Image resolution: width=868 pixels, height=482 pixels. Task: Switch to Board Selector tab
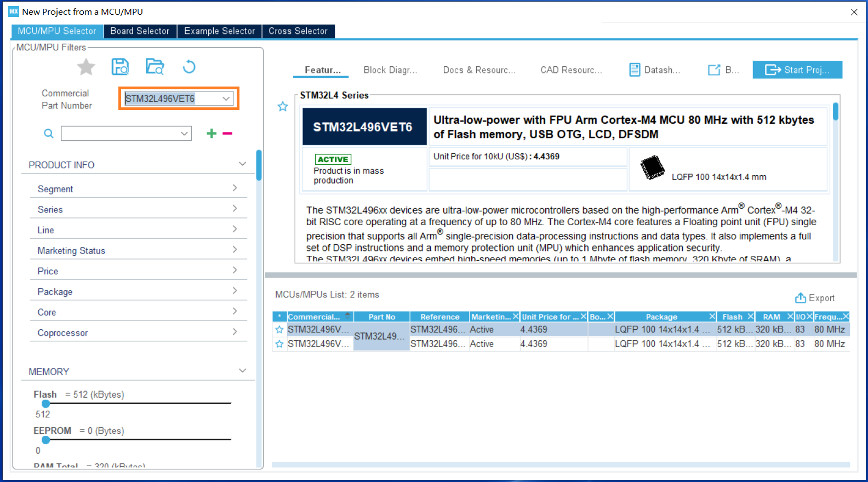pyautogui.click(x=140, y=31)
